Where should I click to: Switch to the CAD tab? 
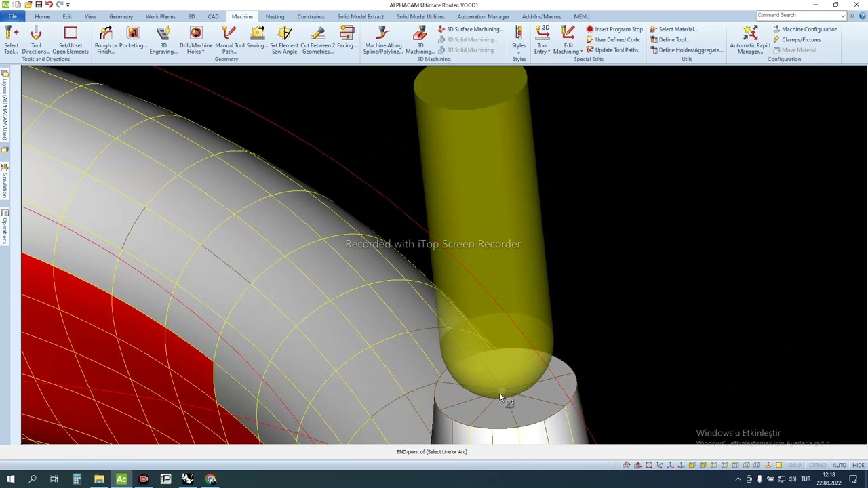pyautogui.click(x=213, y=16)
